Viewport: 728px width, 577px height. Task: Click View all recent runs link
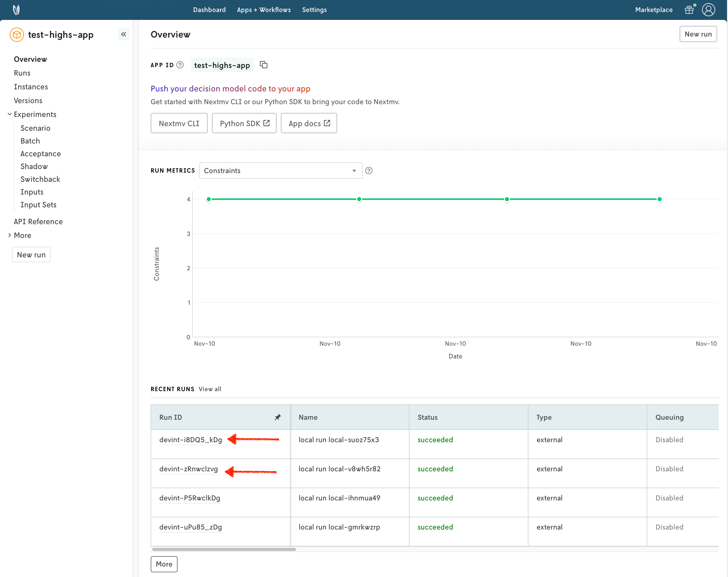click(210, 389)
